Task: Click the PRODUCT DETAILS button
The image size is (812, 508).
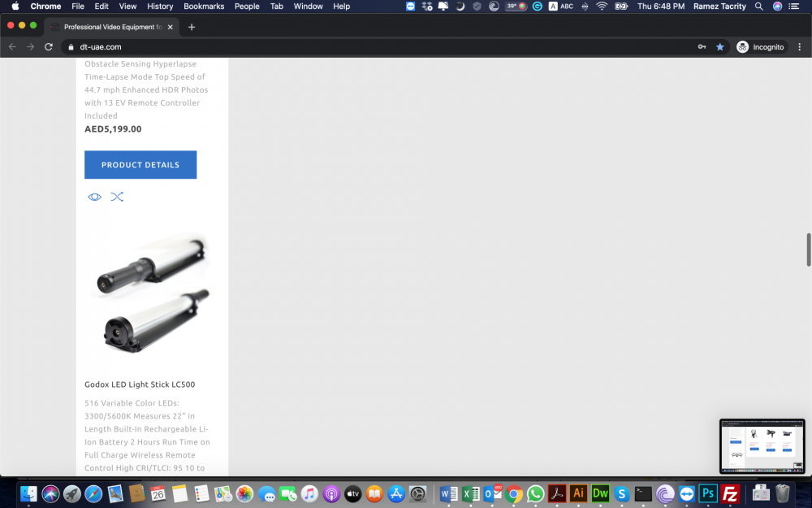Action: click(x=140, y=164)
